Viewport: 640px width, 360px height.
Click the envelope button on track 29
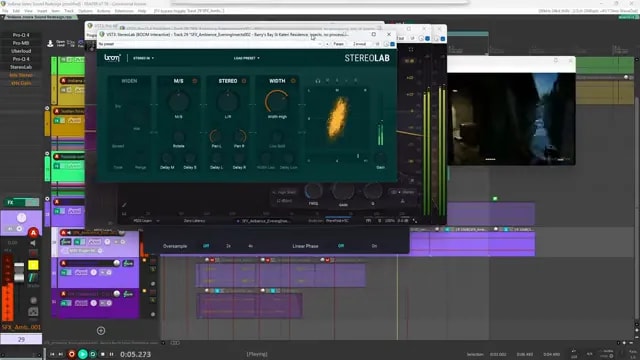(x=94, y=242)
